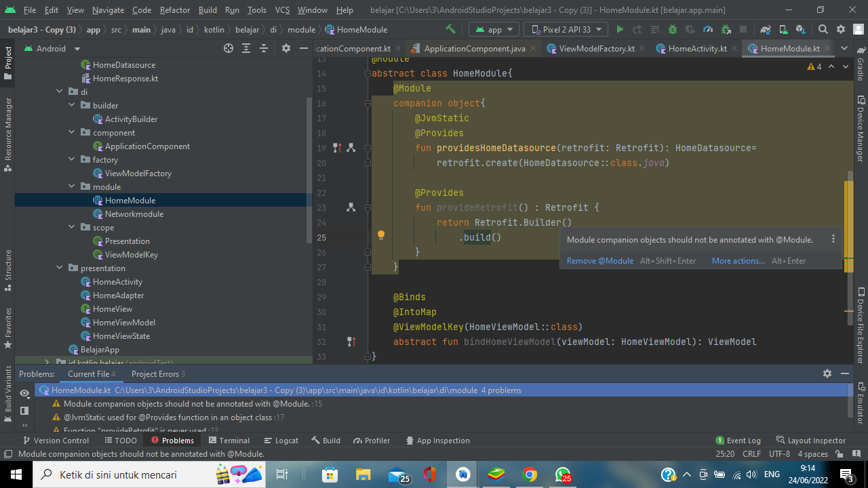The width and height of the screenshot is (868, 488).
Task: Toggle tool window quick access icon
Action: 7,454
